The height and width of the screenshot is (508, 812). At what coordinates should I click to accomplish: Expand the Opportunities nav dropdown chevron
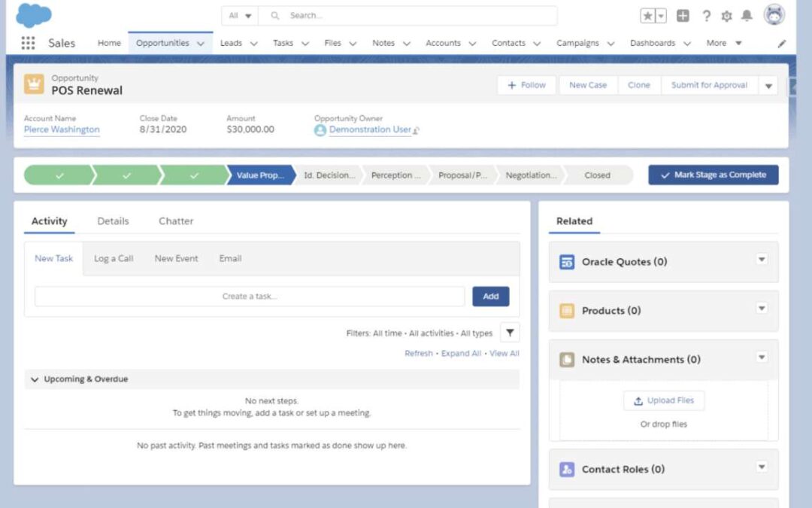tap(201, 44)
